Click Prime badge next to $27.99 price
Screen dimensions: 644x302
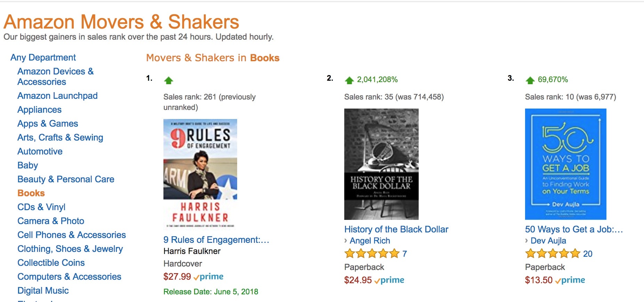209,277
